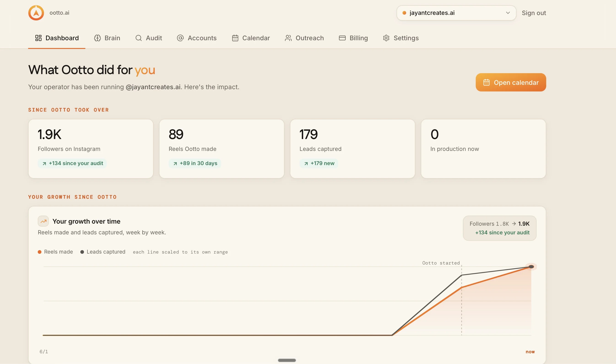
Task: Select the 0 In production now card
Action: coord(483,149)
